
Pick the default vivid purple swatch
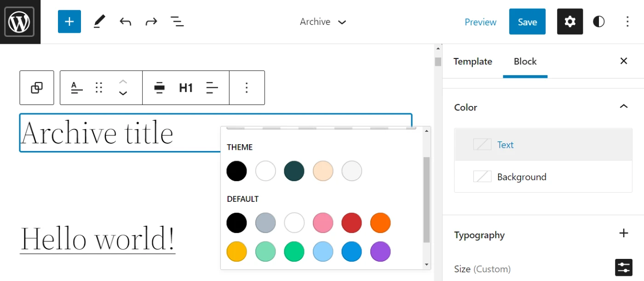coord(380,252)
